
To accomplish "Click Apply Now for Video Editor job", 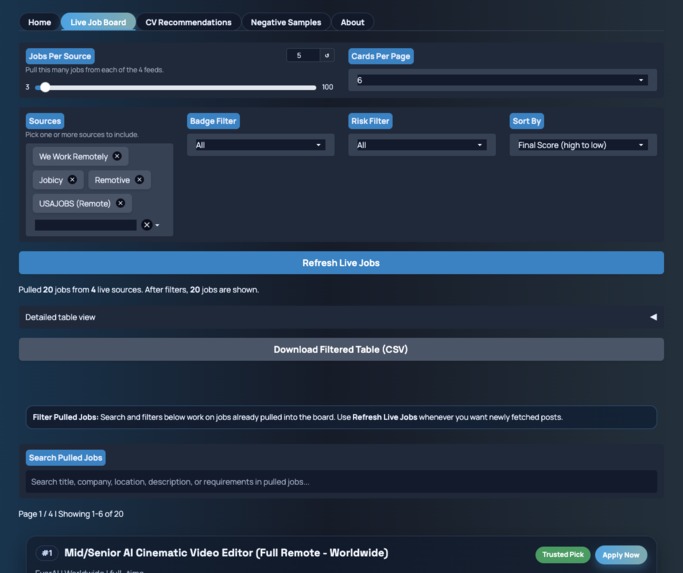I will 621,555.
